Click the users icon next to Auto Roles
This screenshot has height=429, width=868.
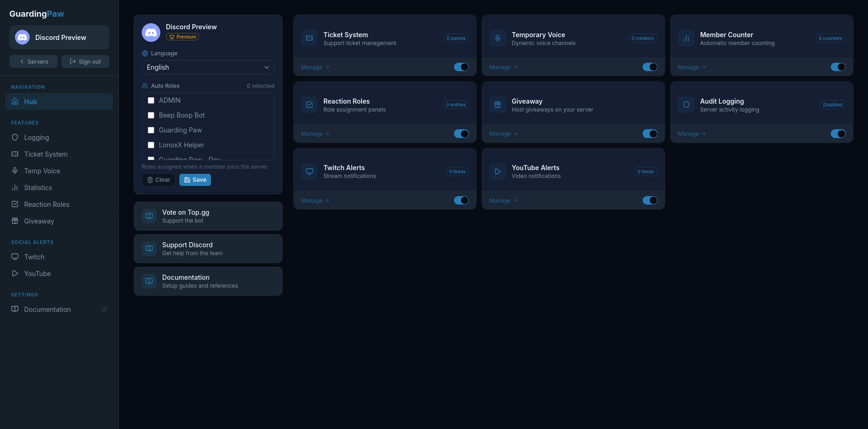coord(145,86)
